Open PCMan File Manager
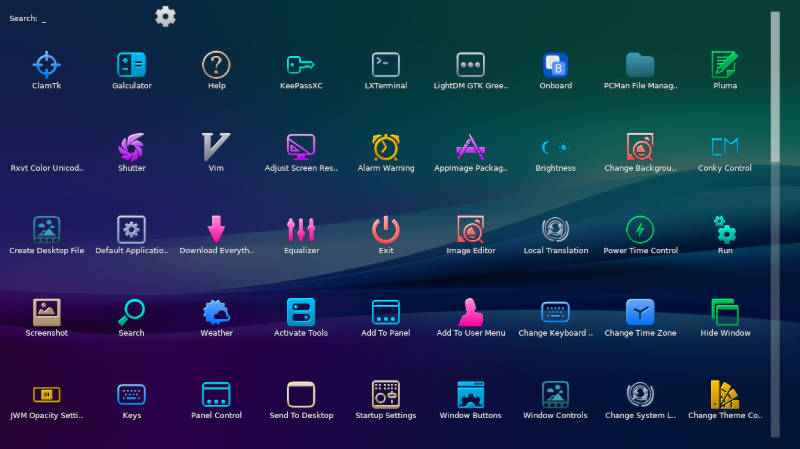 (x=640, y=65)
